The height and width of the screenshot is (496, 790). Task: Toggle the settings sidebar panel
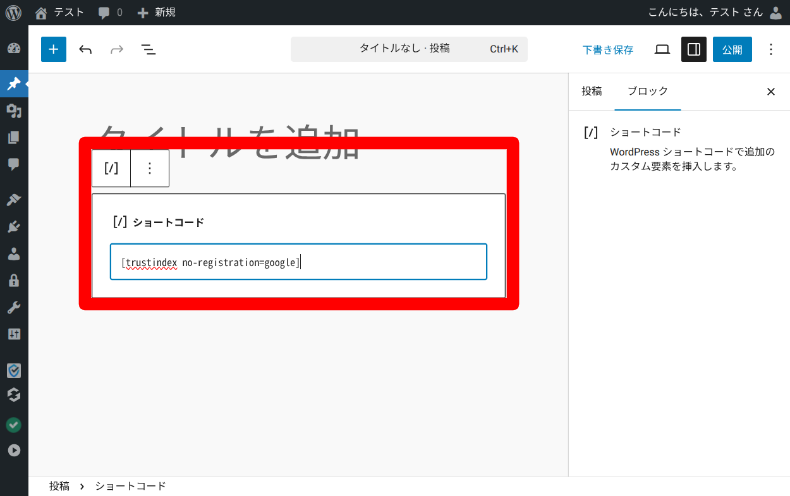tap(693, 49)
